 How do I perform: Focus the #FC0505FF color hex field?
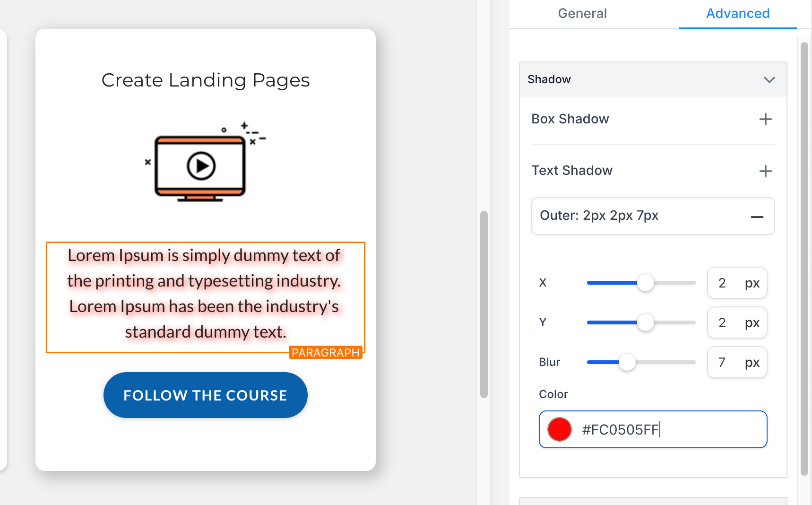point(653,429)
